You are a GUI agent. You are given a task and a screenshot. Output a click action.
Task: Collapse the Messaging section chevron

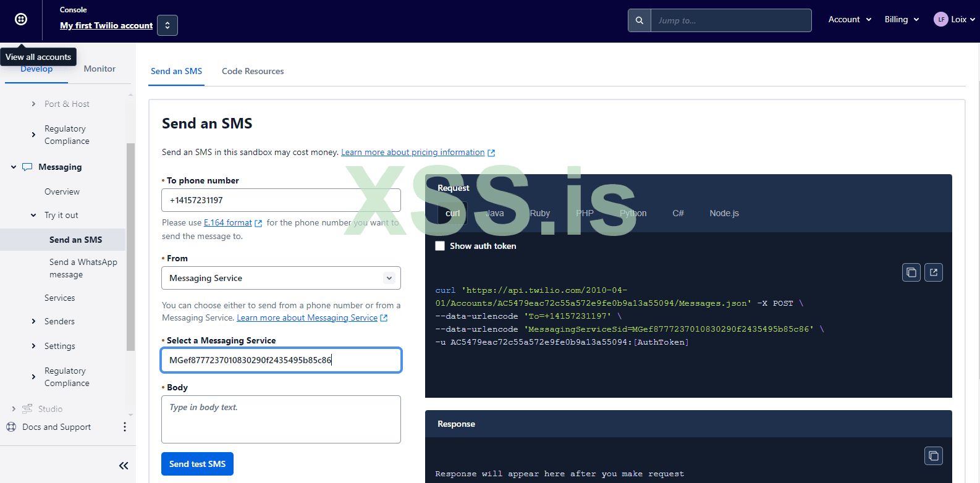[x=14, y=167]
